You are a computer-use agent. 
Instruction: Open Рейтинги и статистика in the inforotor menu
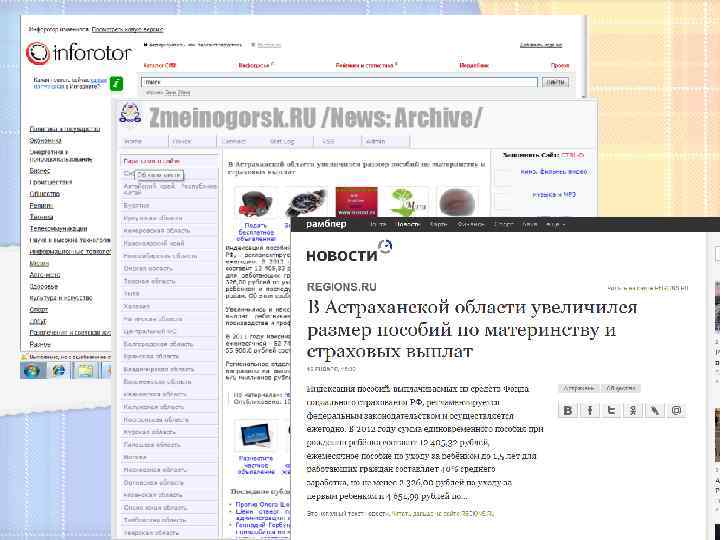(x=366, y=66)
